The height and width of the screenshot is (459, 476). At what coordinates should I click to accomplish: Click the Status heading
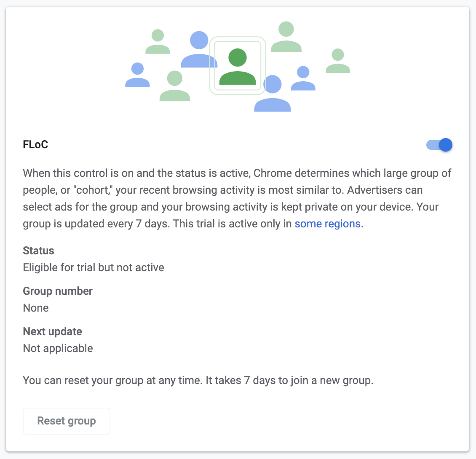tap(38, 251)
